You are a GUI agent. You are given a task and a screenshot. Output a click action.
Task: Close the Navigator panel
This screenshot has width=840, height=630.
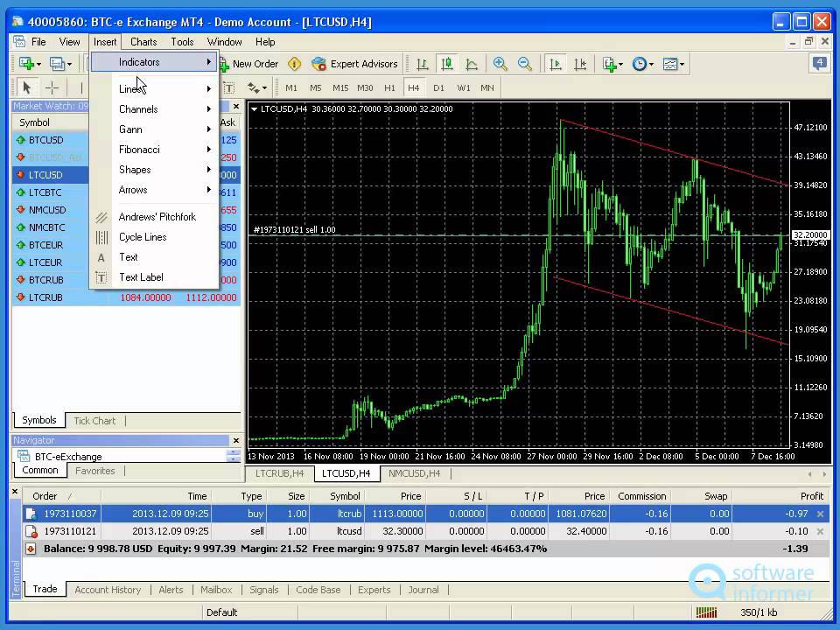[236, 440]
